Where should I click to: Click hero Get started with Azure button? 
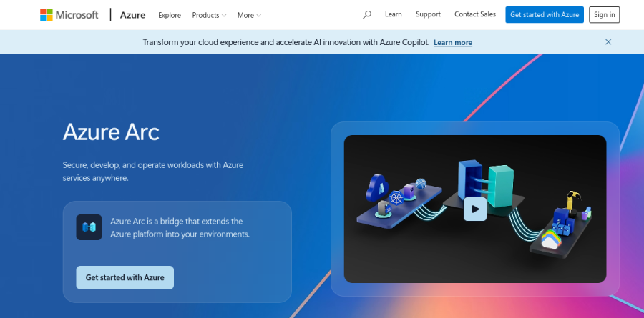point(125,277)
